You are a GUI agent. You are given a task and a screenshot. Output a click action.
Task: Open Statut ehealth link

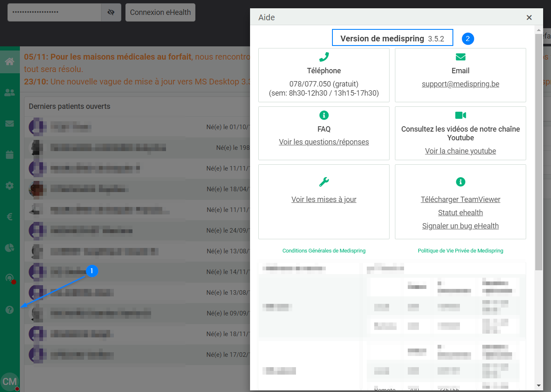(460, 213)
